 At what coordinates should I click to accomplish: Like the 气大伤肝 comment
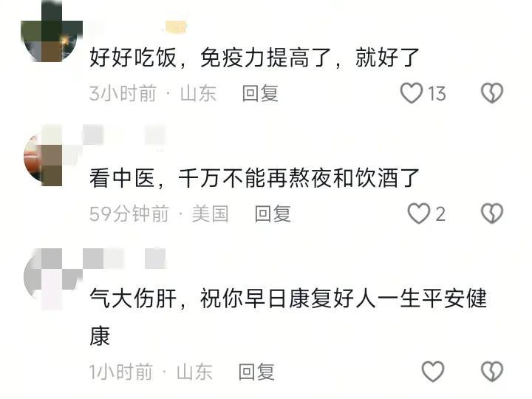[x=432, y=371]
